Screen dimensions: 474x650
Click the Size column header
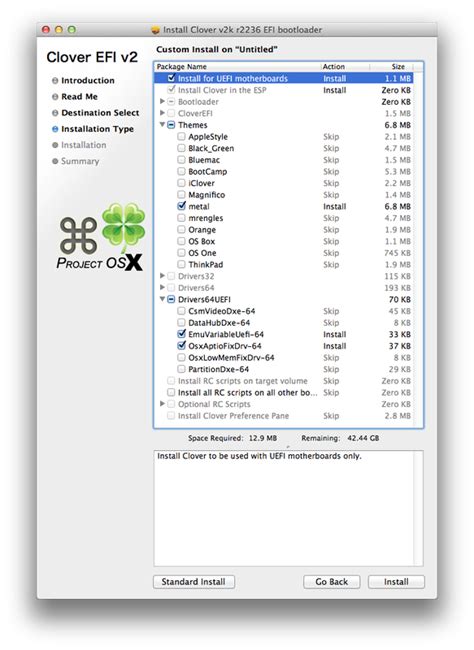tap(397, 66)
